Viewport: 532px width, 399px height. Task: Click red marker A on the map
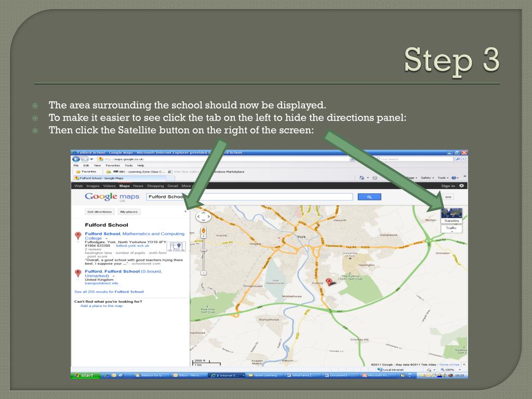(x=329, y=282)
